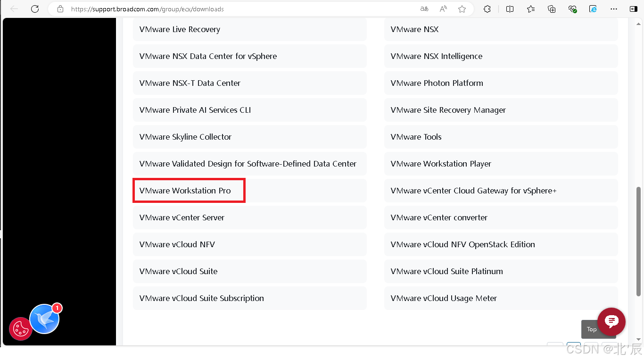
Task: Open VMware vCloud Suite Platinum
Action: tap(501, 271)
